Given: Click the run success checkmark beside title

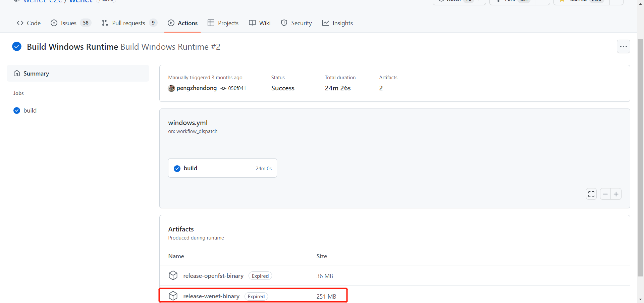Looking at the screenshot, I should point(17,46).
